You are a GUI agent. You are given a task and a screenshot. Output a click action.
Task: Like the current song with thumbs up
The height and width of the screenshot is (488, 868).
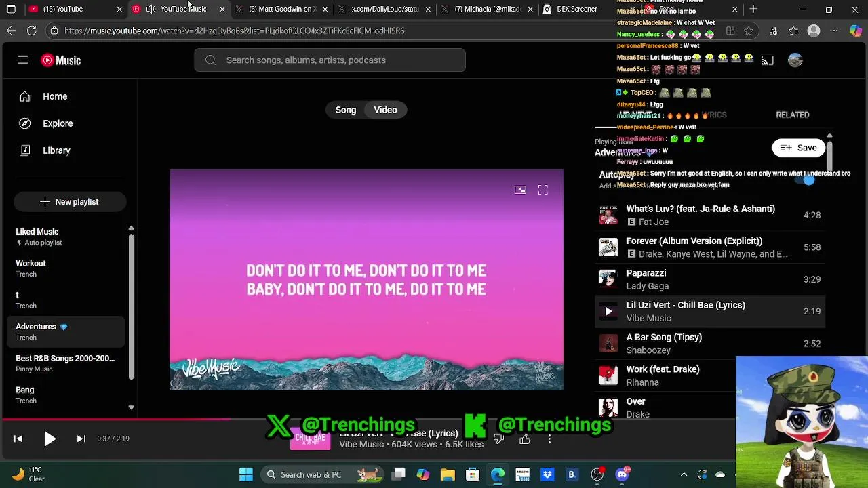click(525, 439)
